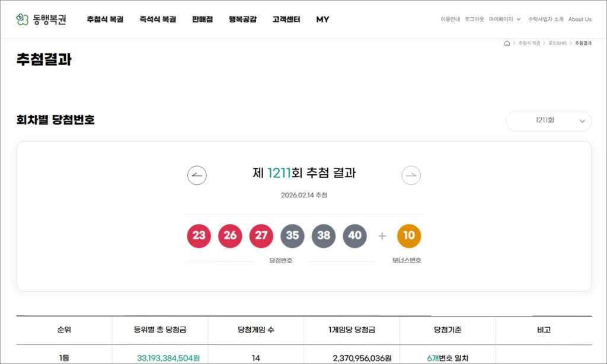
Task: Open the 이용안내 link
Action: pyautogui.click(x=450, y=20)
